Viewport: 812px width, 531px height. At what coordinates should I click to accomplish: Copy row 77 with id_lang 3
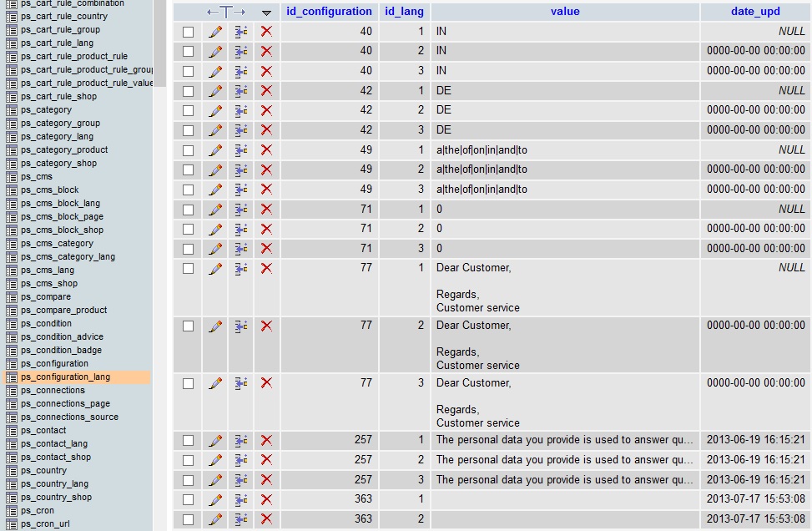[241, 383]
